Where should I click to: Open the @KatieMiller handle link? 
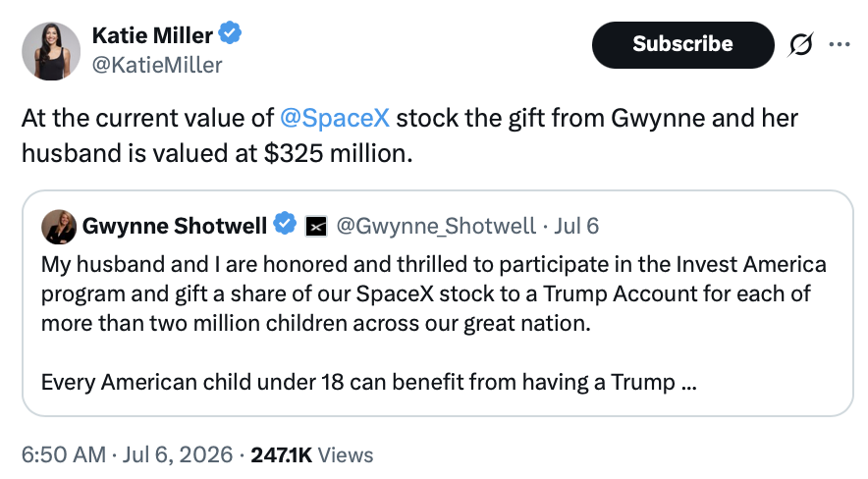point(157,65)
